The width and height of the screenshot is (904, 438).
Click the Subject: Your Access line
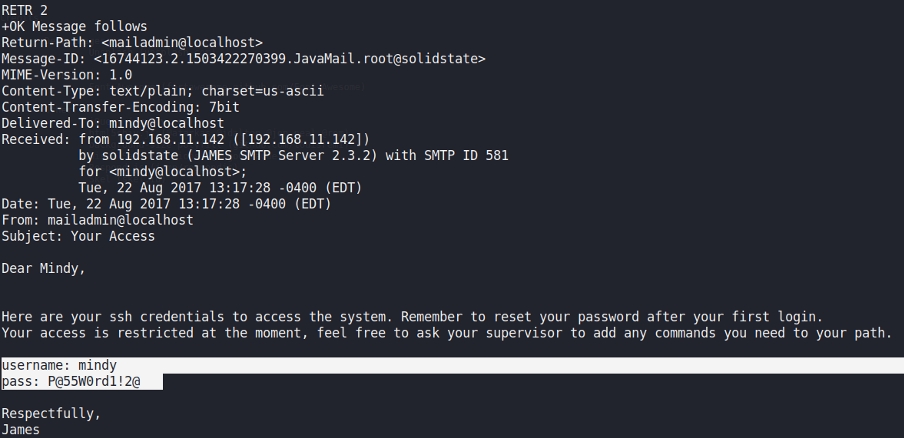tap(78, 236)
